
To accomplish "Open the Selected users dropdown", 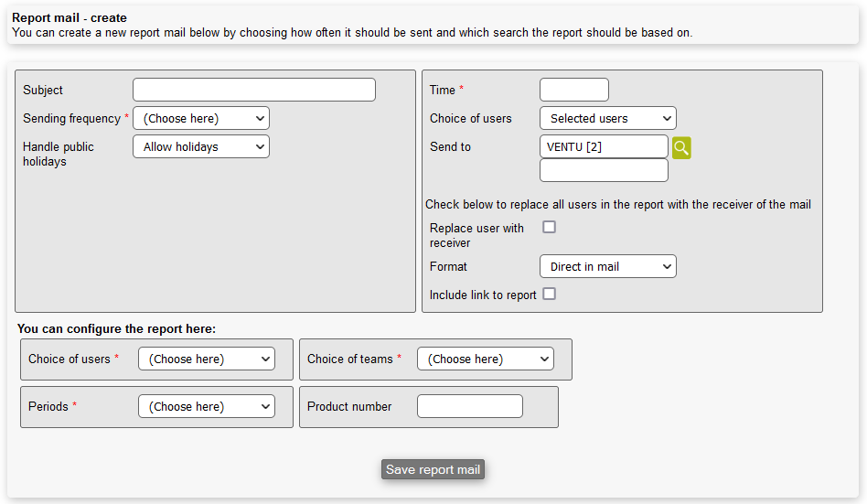I will (607, 118).
